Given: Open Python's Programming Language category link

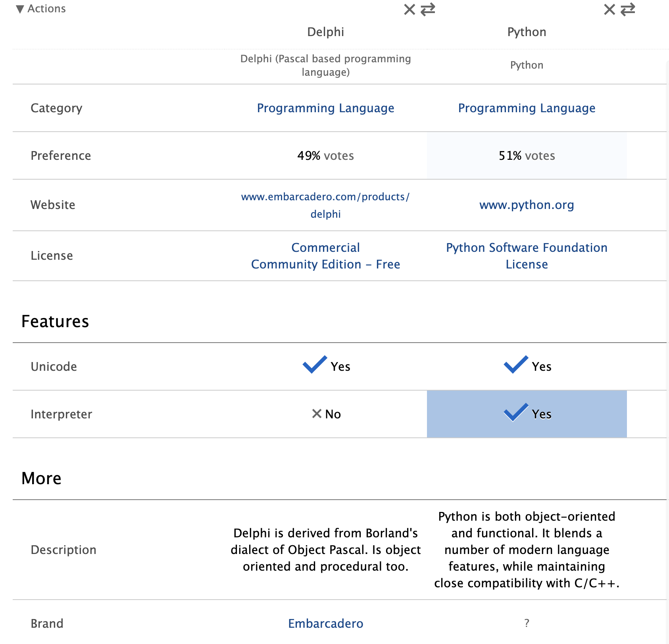Looking at the screenshot, I should [x=527, y=108].
